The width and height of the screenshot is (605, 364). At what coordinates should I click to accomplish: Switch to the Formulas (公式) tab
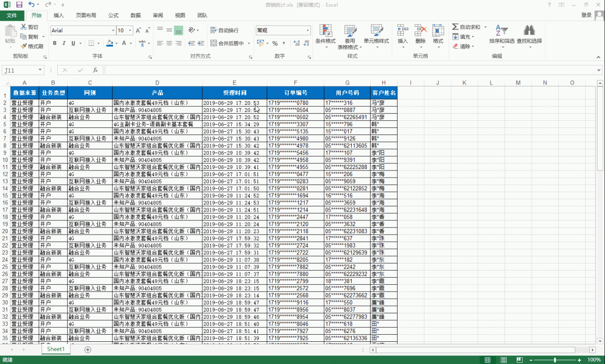[x=113, y=15]
